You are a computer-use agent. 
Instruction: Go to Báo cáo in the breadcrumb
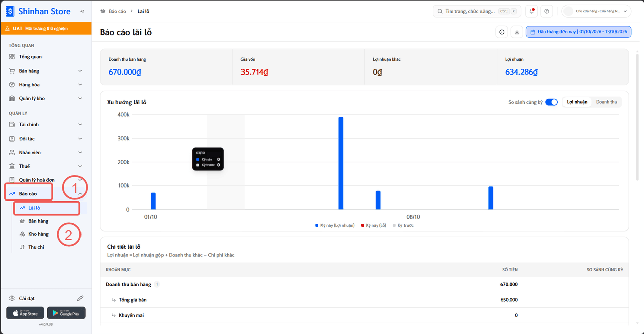tap(117, 11)
